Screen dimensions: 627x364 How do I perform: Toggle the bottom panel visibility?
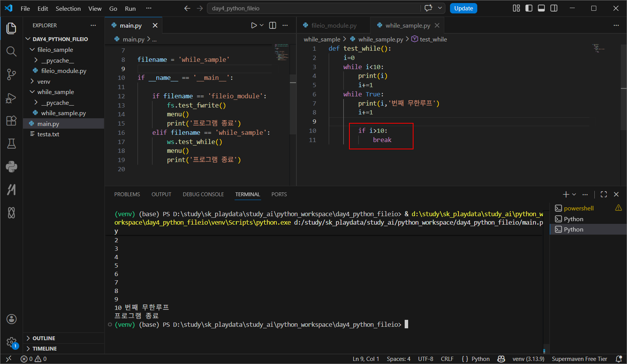coord(541,8)
